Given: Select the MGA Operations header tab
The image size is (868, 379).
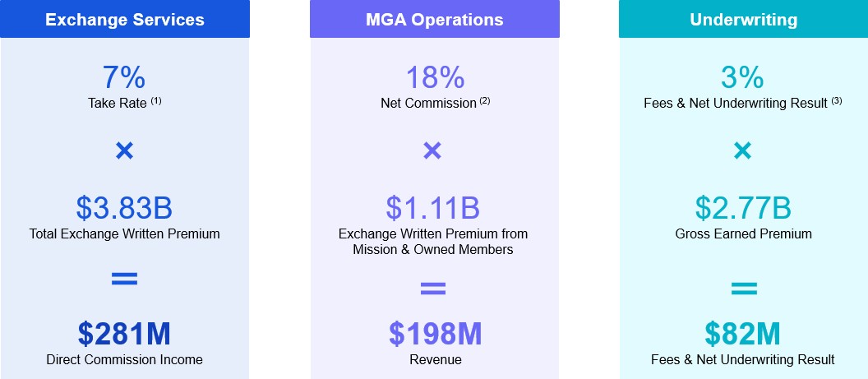Looking at the screenshot, I should point(434,19).
